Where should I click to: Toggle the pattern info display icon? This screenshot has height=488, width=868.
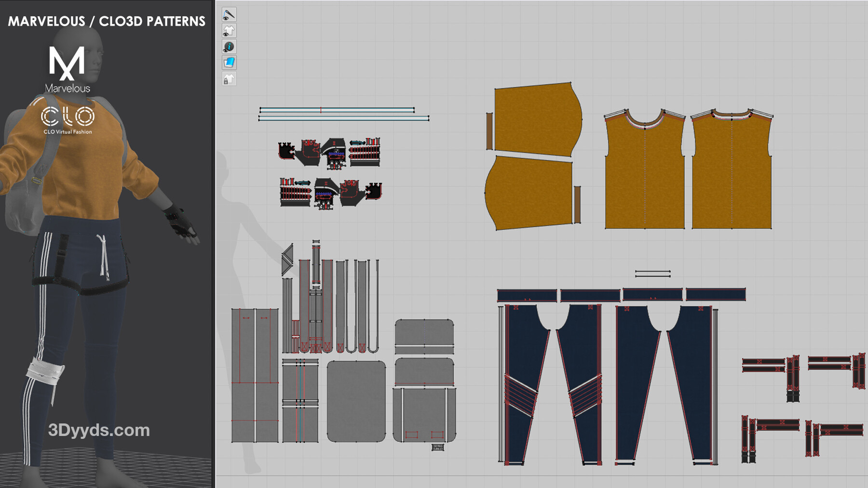(x=229, y=47)
